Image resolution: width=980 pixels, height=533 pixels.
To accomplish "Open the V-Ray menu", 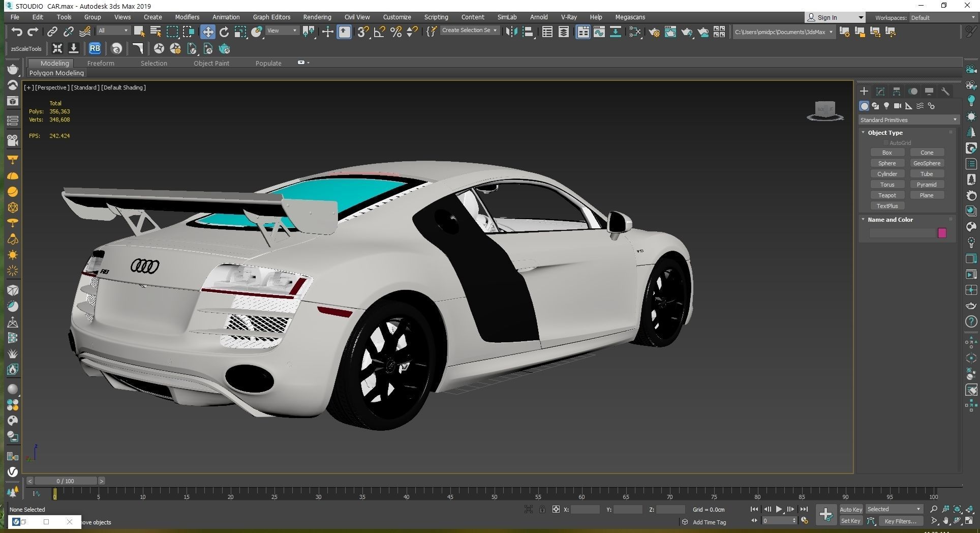I will (x=569, y=17).
